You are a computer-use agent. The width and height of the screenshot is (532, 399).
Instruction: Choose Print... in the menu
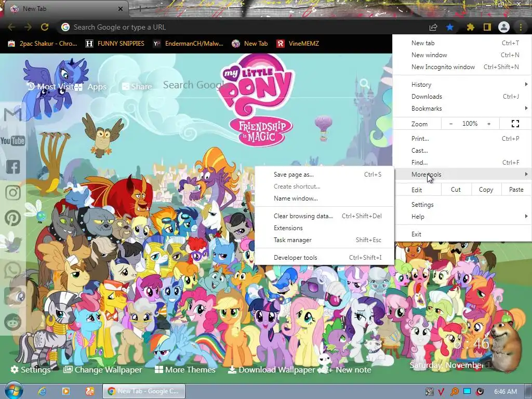point(461,138)
